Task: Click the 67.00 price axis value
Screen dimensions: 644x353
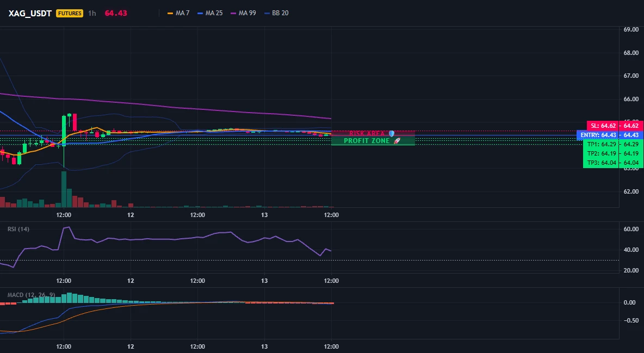Action: point(631,76)
